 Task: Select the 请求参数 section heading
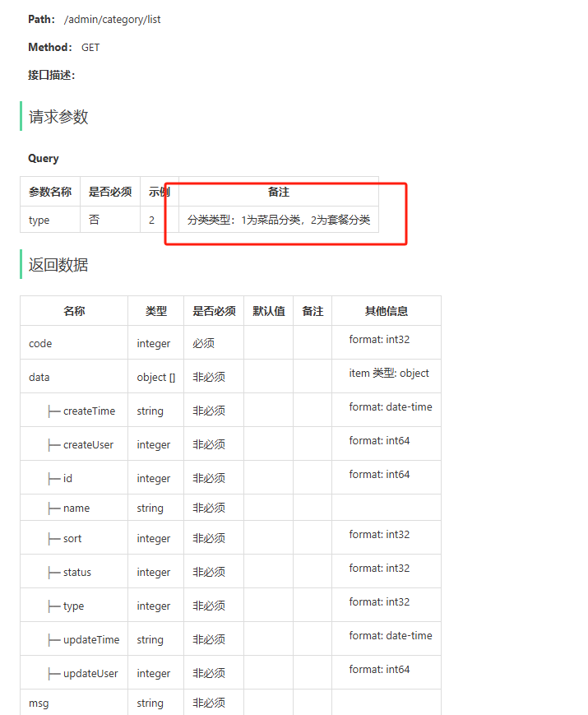point(58,117)
